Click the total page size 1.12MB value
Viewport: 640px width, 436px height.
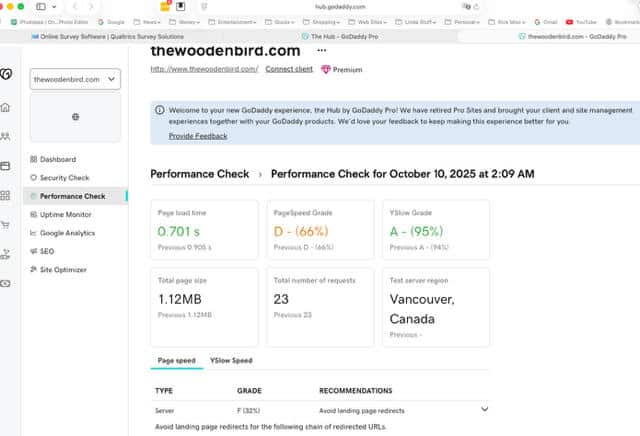pyautogui.click(x=180, y=299)
